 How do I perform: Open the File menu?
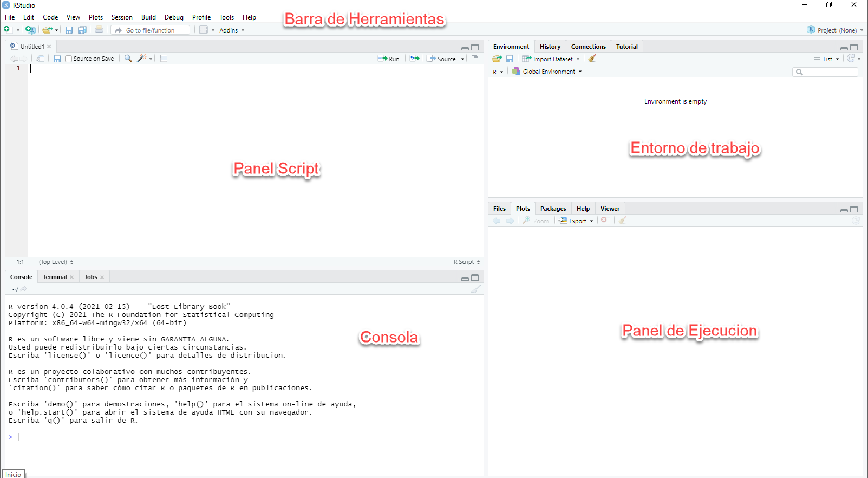pos(10,17)
